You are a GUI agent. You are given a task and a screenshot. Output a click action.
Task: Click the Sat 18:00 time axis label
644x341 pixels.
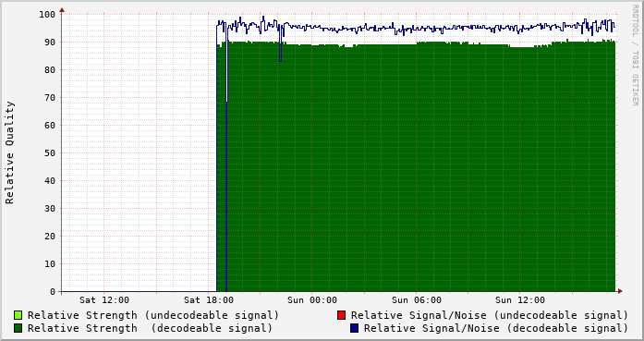click(209, 300)
